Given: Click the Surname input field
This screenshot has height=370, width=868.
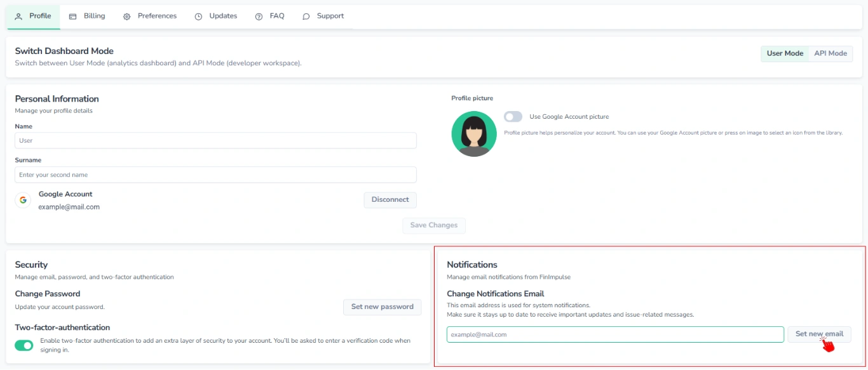Looking at the screenshot, I should tap(215, 175).
